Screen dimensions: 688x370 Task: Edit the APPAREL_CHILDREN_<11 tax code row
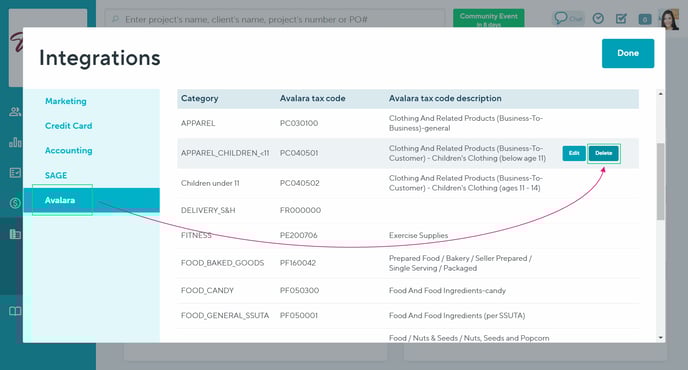[x=574, y=153]
